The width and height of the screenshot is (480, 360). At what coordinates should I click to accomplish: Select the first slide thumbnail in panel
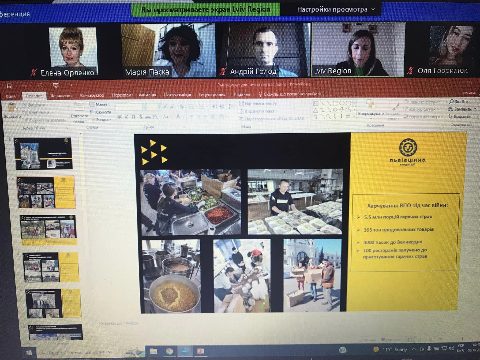(x=43, y=154)
